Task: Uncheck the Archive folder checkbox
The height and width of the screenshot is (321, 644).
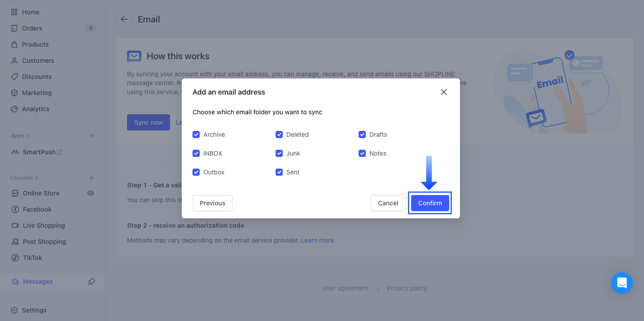Action: coord(196,134)
